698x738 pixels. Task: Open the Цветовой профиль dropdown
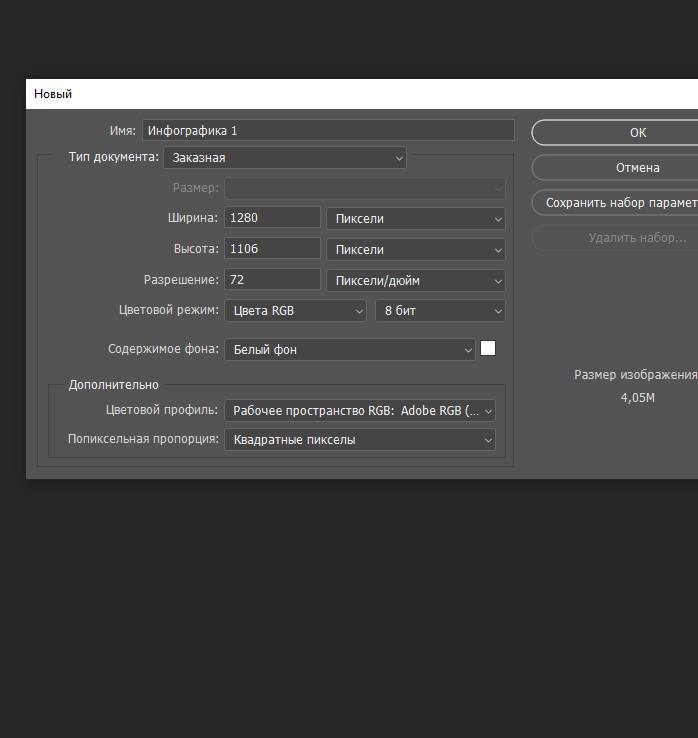(359, 410)
